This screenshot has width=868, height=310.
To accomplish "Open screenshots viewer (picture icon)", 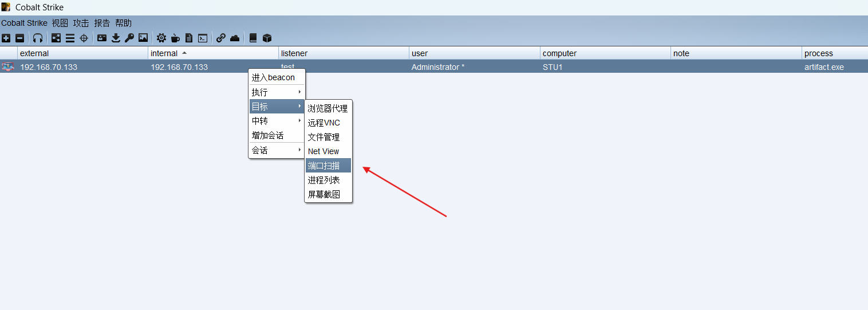I will (x=143, y=38).
